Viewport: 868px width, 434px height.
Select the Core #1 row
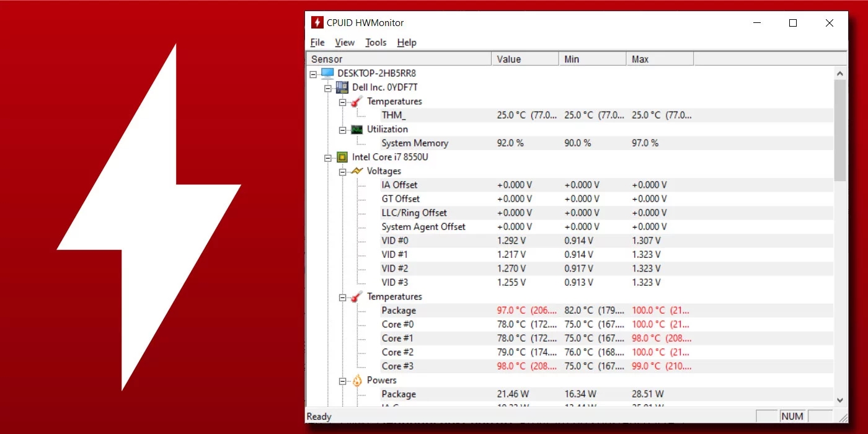pos(606,339)
